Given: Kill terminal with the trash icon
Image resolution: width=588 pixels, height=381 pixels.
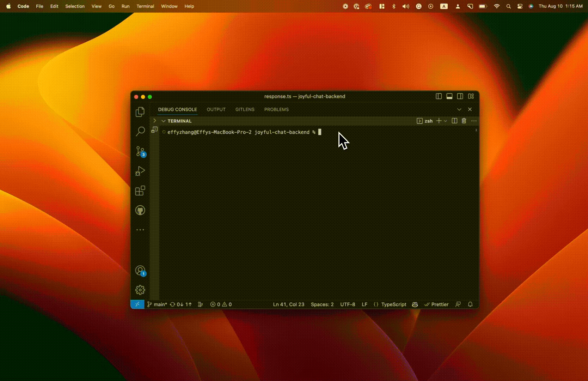Looking at the screenshot, I should pos(464,121).
